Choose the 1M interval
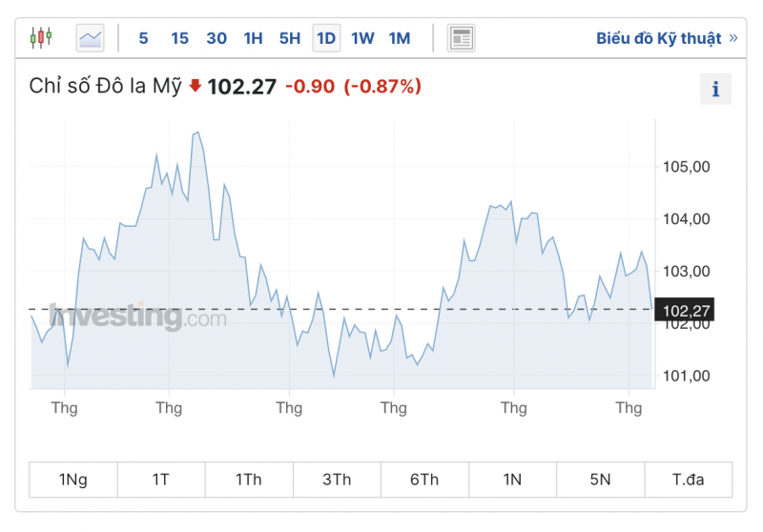Image resolution: width=763 pixels, height=532 pixels. pos(400,38)
